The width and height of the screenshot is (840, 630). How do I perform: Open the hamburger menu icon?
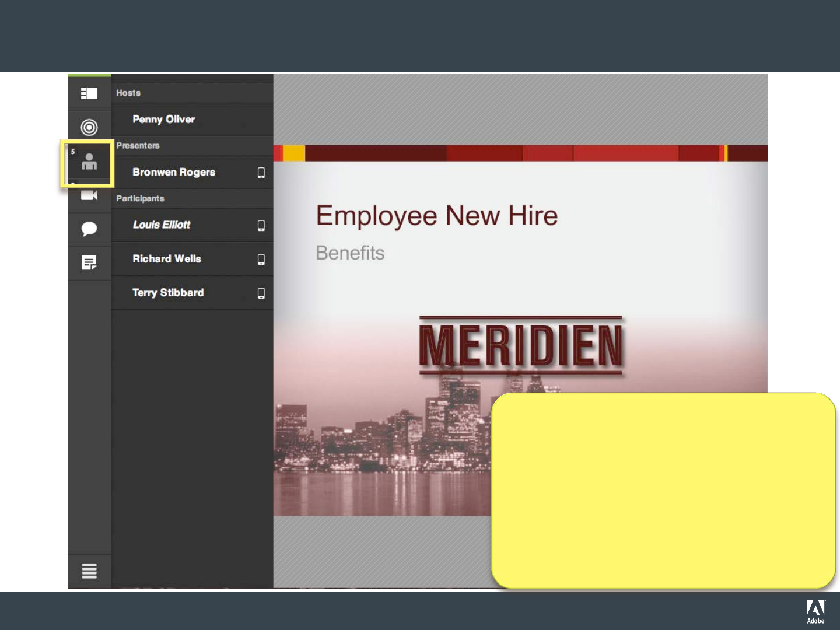pyautogui.click(x=89, y=570)
